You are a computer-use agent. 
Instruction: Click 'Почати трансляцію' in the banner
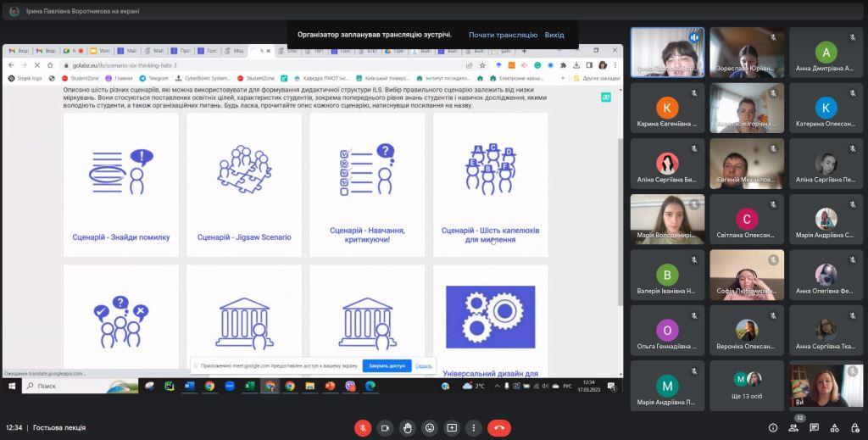click(503, 35)
